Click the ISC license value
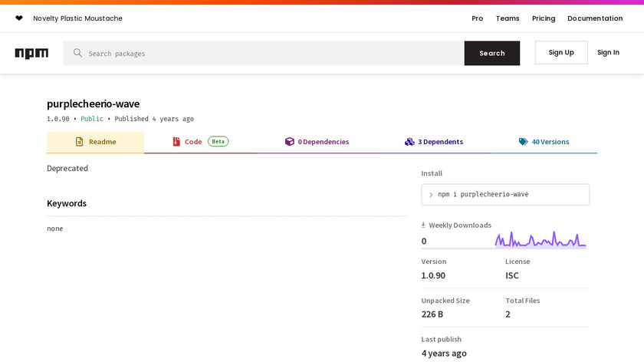Screen dimensions: 644x362 (x=512, y=275)
